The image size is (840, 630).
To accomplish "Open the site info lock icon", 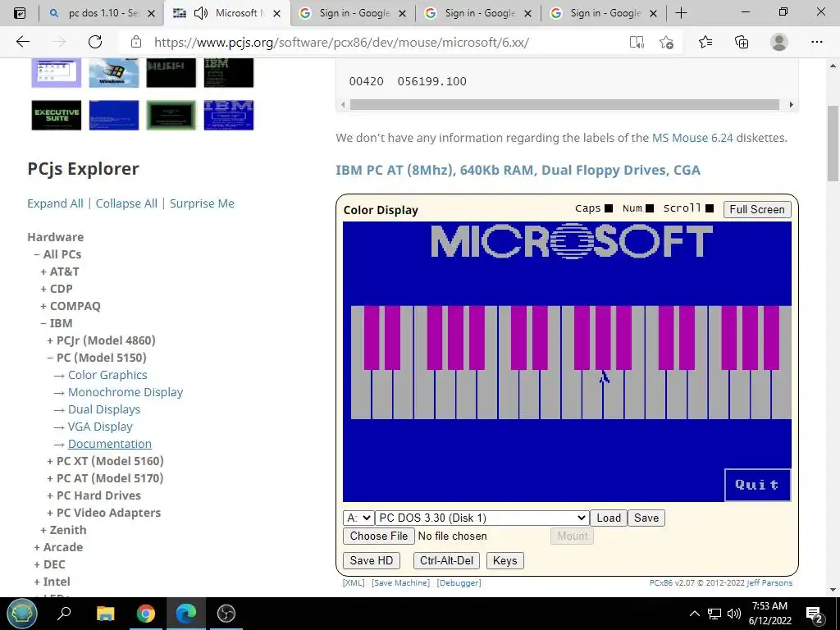I will tap(136, 42).
